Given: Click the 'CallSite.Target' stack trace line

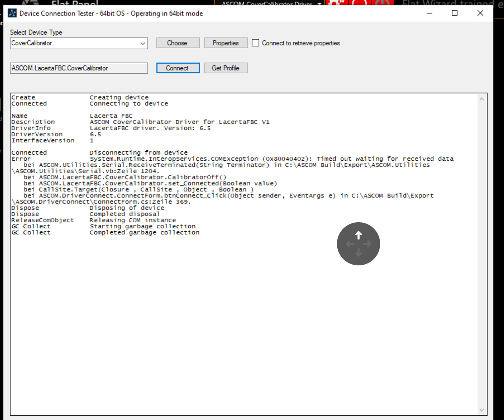Looking at the screenshot, I should 138,189.
